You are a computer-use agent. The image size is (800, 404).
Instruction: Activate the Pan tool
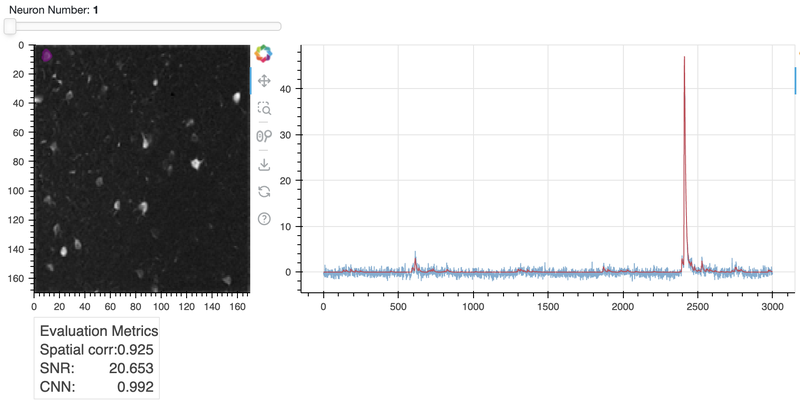click(264, 81)
